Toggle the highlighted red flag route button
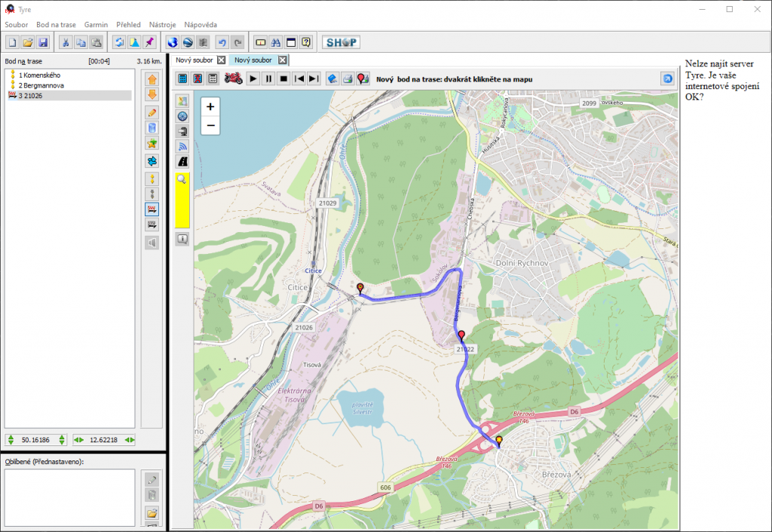Image resolution: width=772 pixels, height=532 pixels. coord(152,209)
